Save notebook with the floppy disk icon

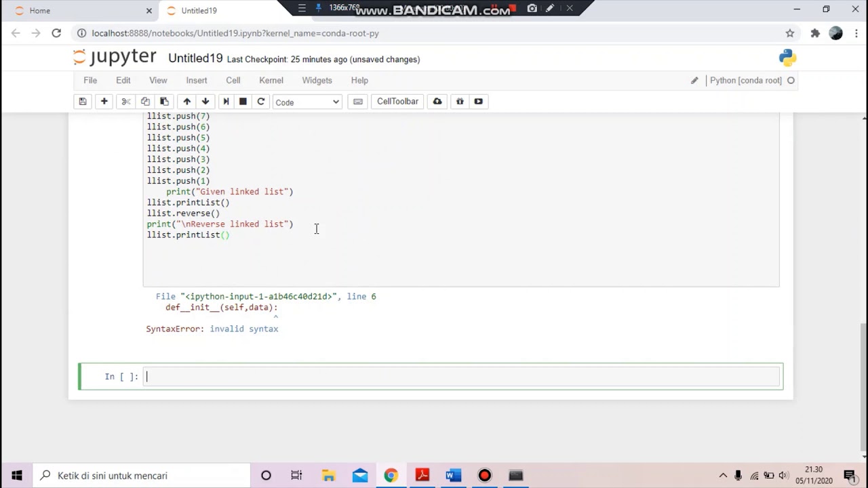coord(83,102)
